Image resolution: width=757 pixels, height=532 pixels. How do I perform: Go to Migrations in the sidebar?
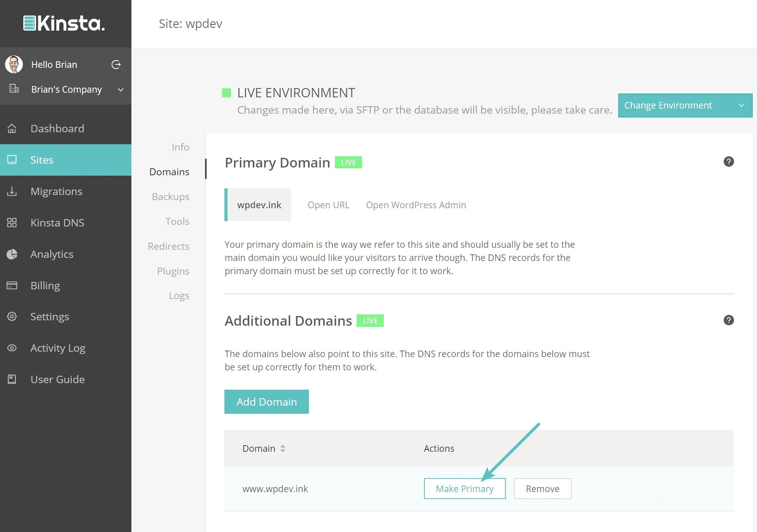(56, 192)
